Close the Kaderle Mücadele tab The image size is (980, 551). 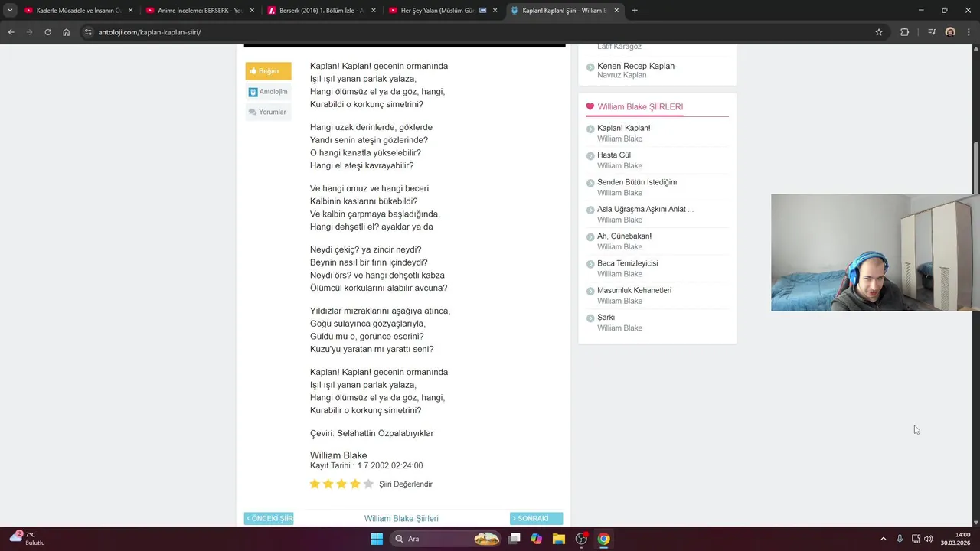(x=130, y=11)
